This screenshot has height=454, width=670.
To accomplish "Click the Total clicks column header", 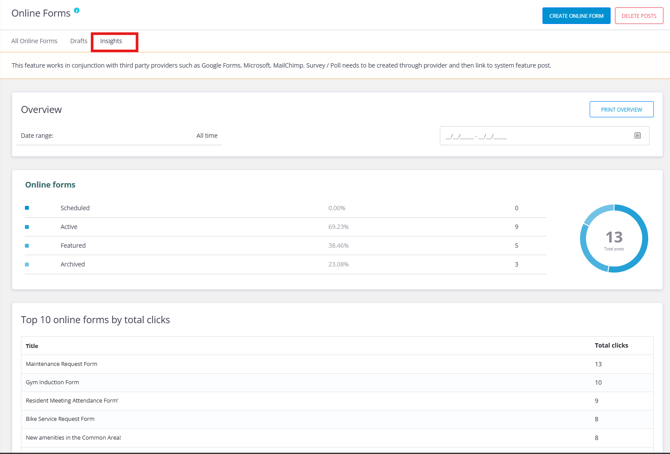I will [611, 345].
